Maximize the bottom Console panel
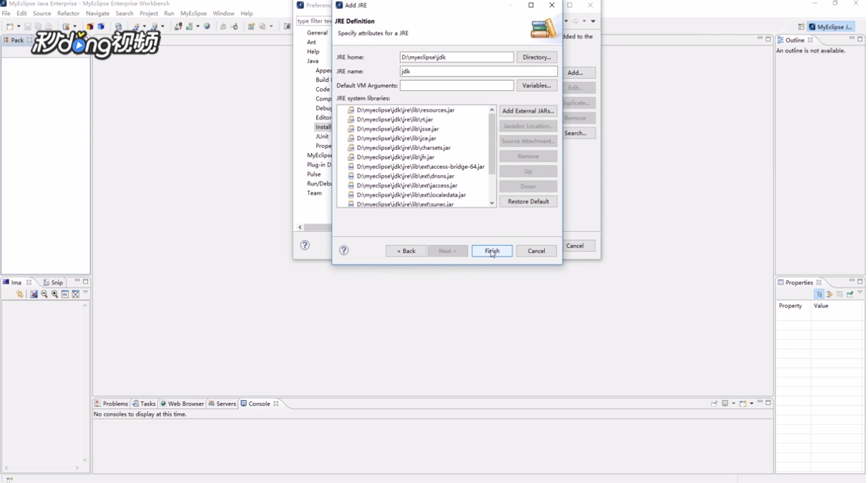The width and height of the screenshot is (868, 483). click(769, 402)
